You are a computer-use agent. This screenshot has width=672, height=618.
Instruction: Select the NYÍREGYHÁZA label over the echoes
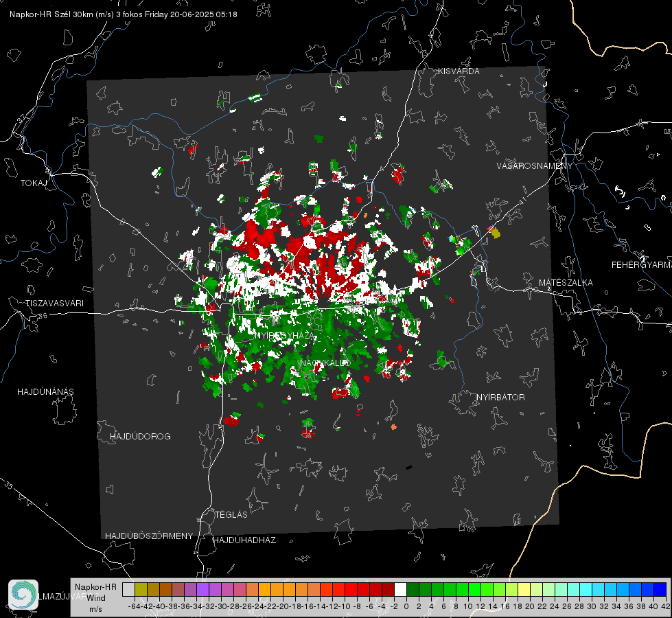[283, 335]
